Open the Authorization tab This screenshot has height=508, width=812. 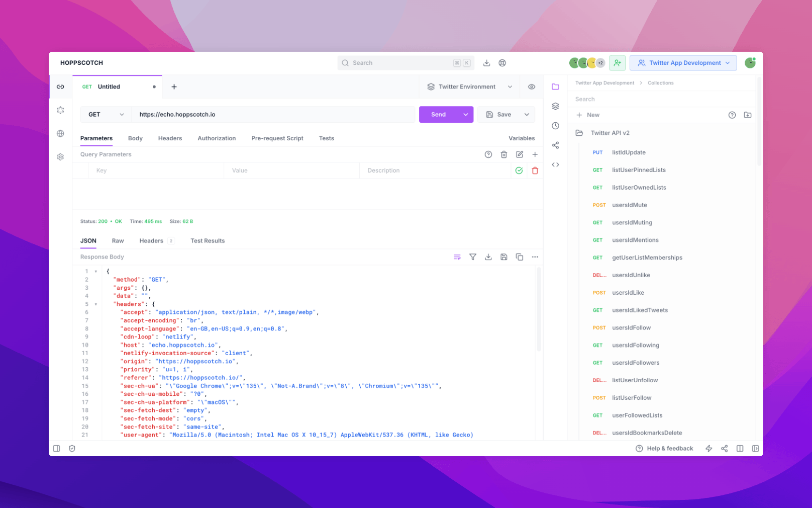[x=217, y=138]
